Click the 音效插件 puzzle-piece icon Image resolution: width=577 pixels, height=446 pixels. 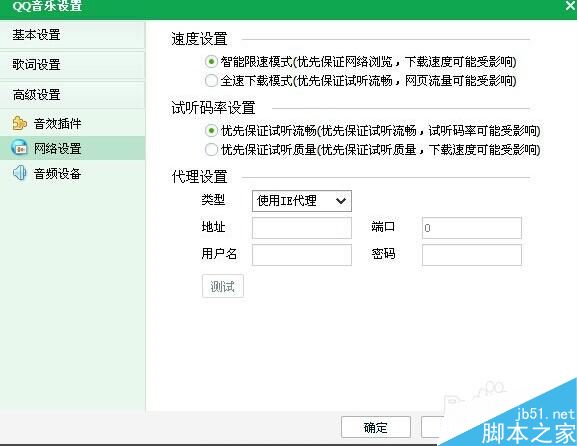[19, 123]
